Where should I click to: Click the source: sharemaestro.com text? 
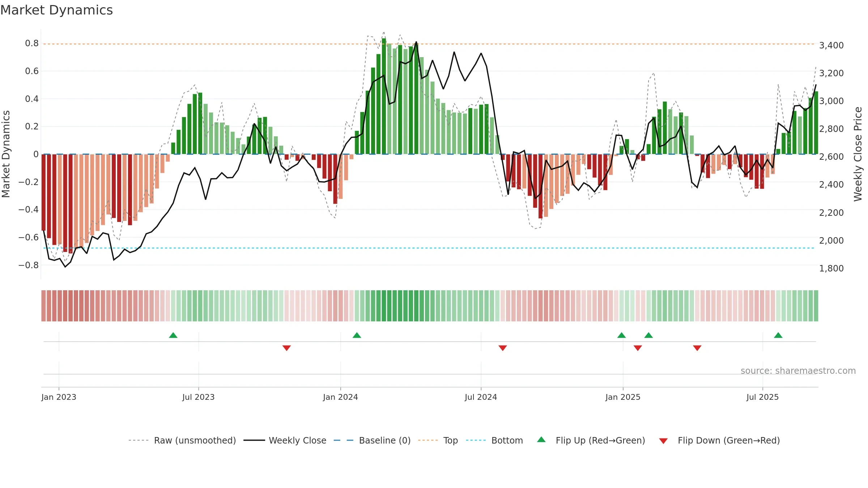click(x=798, y=371)
